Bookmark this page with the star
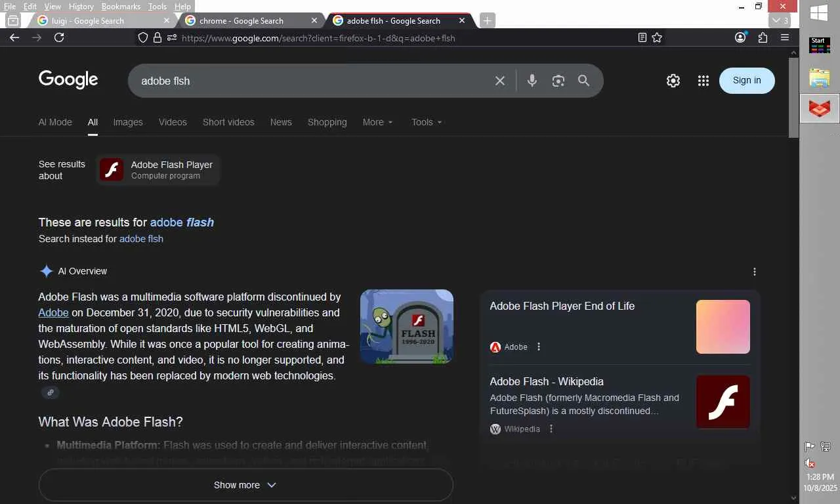 [x=657, y=37]
